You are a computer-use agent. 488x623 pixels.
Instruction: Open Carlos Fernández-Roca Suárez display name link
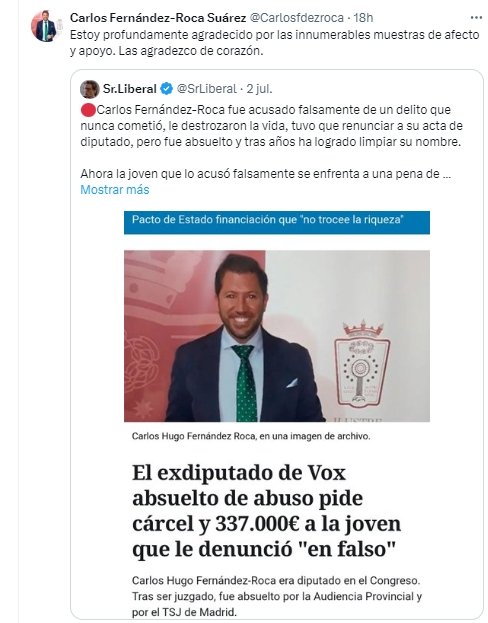click(x=158, y=18)
